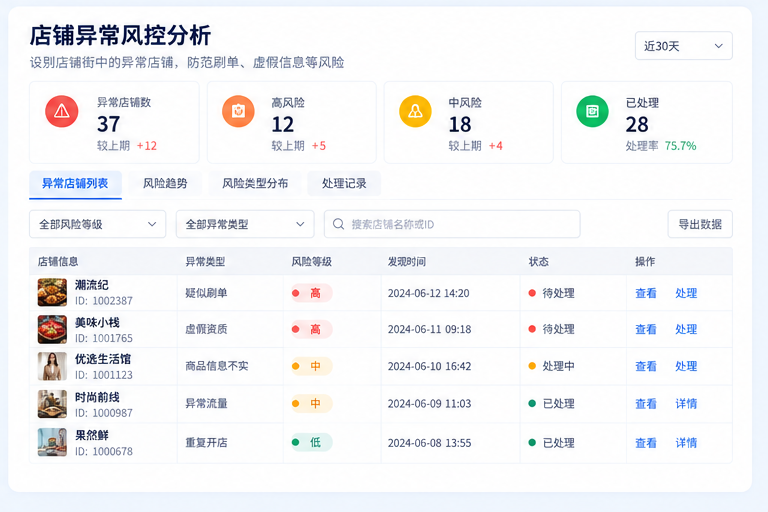Open 美味小栈 shop thumbnail
768x512 pixels.
pyautogui.click(x=52, y=329)
